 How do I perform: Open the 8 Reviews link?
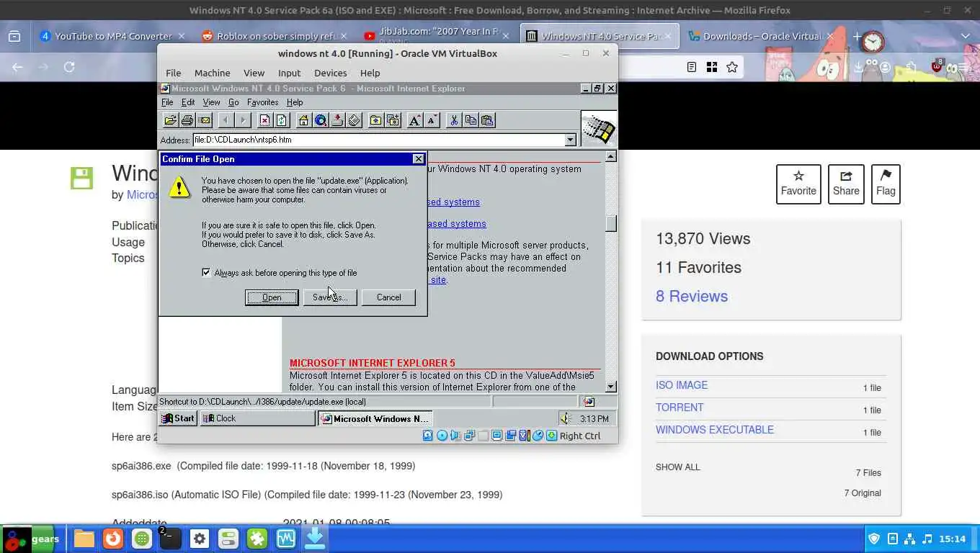(x=692, y=296)
